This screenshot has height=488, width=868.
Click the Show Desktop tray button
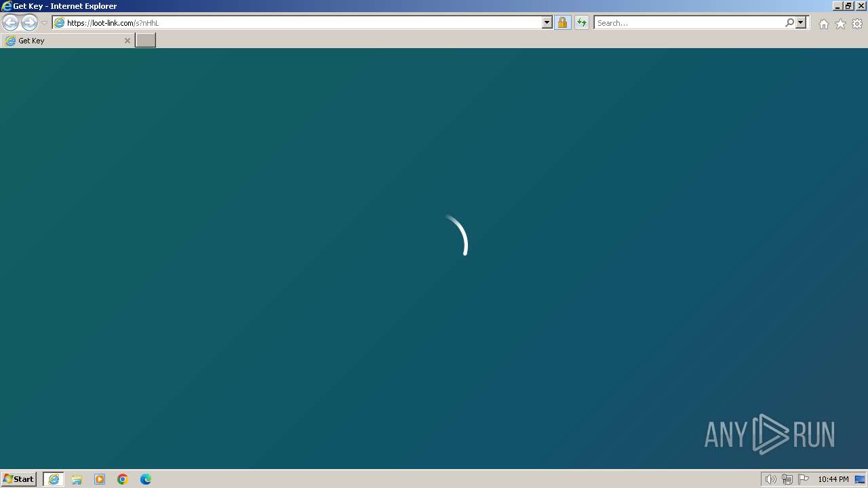pyautogui.click(x=860, y=479)
